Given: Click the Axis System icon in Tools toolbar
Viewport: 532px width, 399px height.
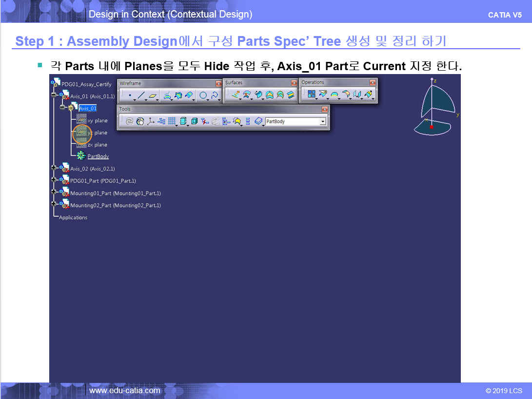Looking at the screenshot, I should [x=151, y=121].
